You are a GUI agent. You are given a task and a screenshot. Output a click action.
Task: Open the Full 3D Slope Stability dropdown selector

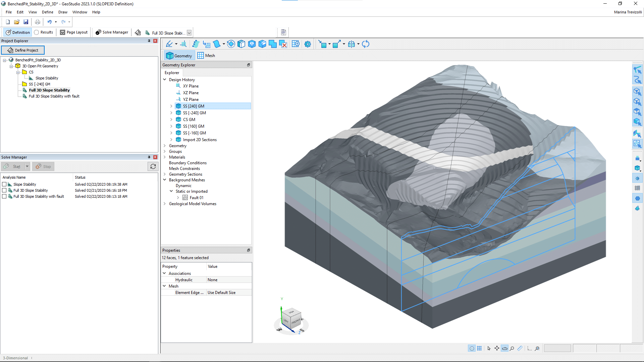click(x=189, y=32)
